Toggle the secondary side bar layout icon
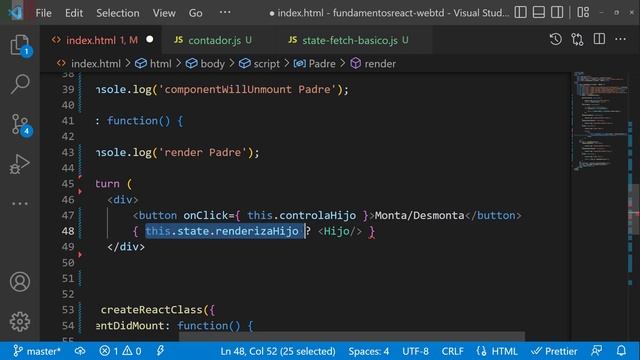The height and width of the screenshot is (360, 640). pyautogui.click(x=557, y=13)
